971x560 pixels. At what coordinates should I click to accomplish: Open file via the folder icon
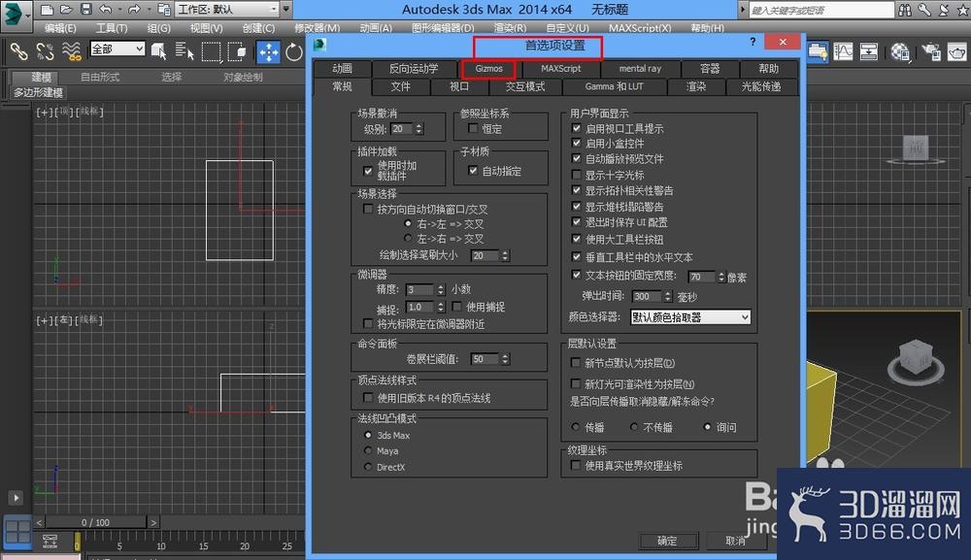pyautogui.click(x=66, y=10)
